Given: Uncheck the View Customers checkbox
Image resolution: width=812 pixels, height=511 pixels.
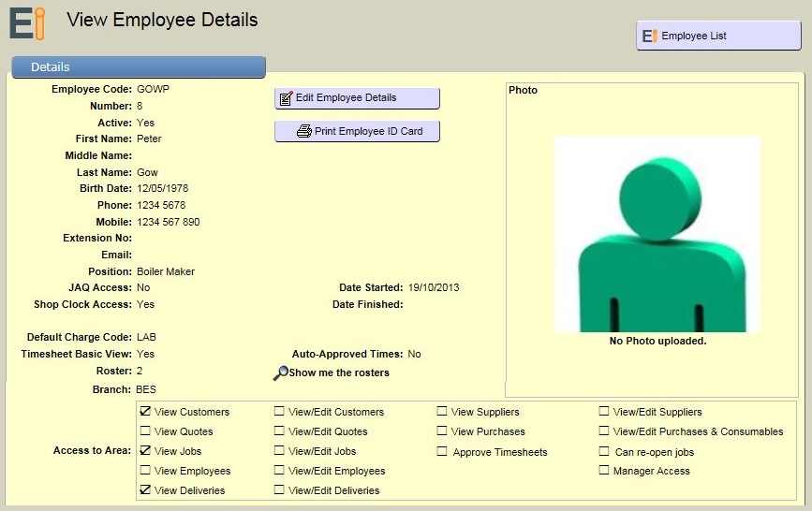Looking at the screenshot, I should (x=145, y=412).
